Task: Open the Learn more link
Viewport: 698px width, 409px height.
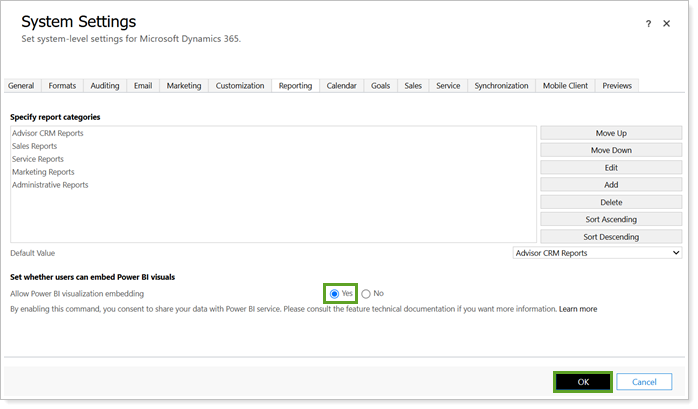Action: pos(578,309)
